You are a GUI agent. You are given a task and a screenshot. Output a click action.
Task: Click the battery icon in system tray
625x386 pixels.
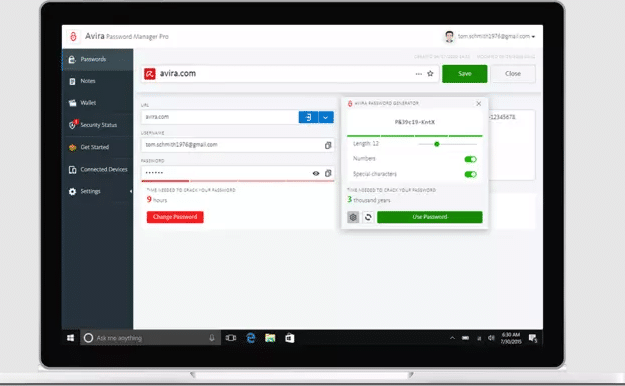tap(466, 338)
